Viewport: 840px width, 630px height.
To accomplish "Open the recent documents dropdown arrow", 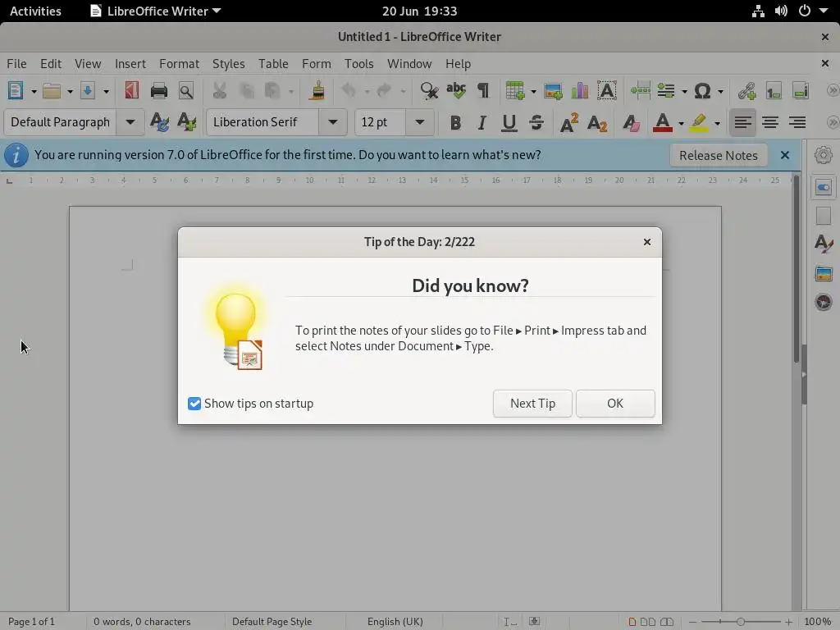I will pos(70,92).
